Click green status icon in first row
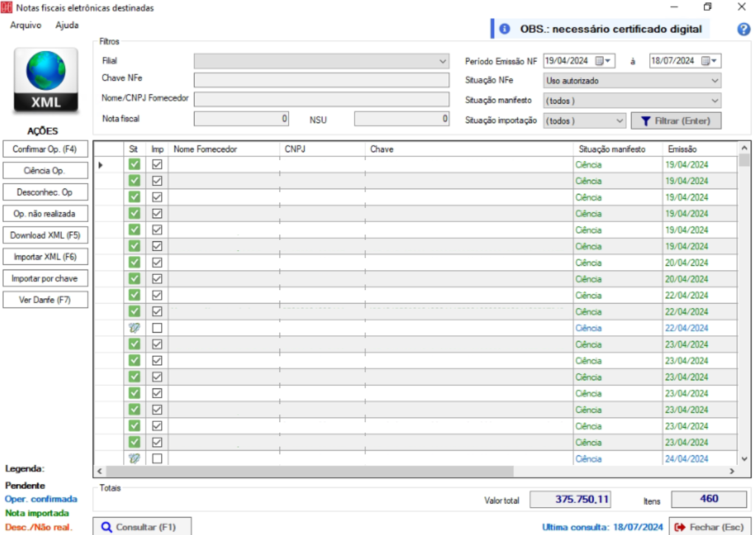Viewport: 756px width, 535px height. point(134,165)
